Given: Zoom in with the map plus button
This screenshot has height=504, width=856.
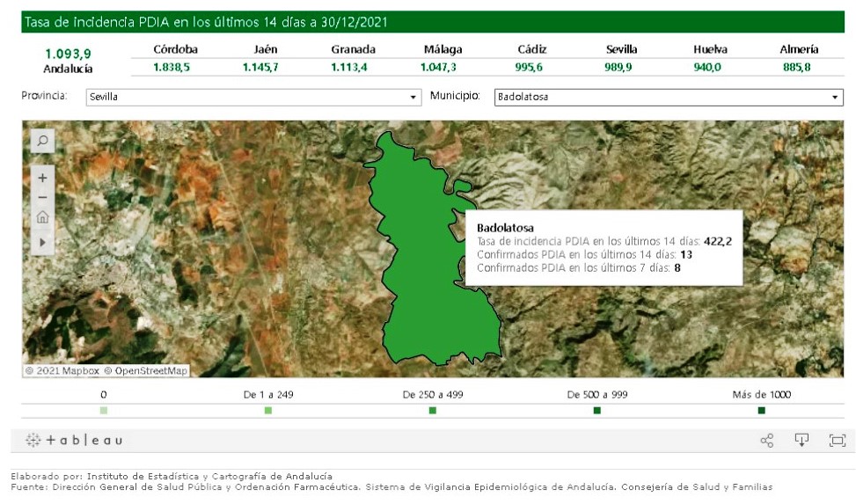Looking at the screenshot, I should tap(42, 177).
